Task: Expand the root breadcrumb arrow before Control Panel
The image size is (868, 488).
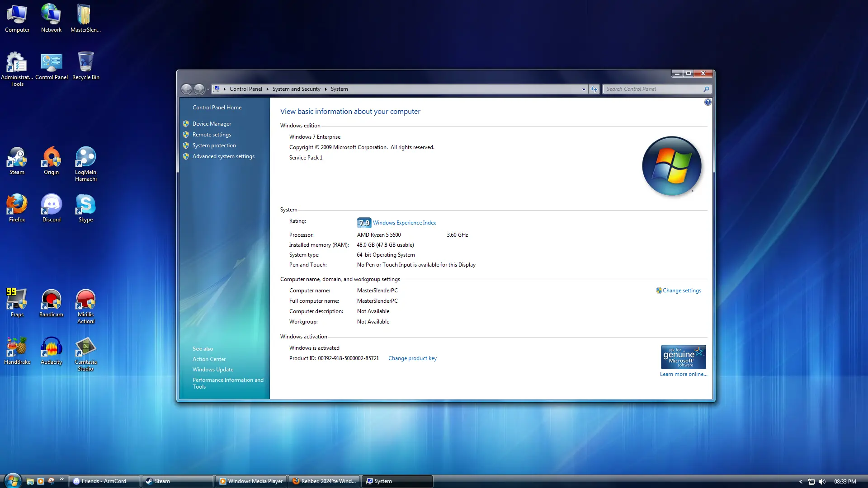Action: 224,89
